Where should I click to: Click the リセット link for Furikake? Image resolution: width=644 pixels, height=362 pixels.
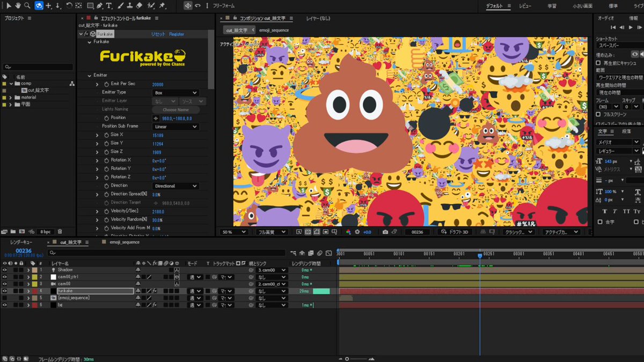pyautogui.click(x=158, y=34)
